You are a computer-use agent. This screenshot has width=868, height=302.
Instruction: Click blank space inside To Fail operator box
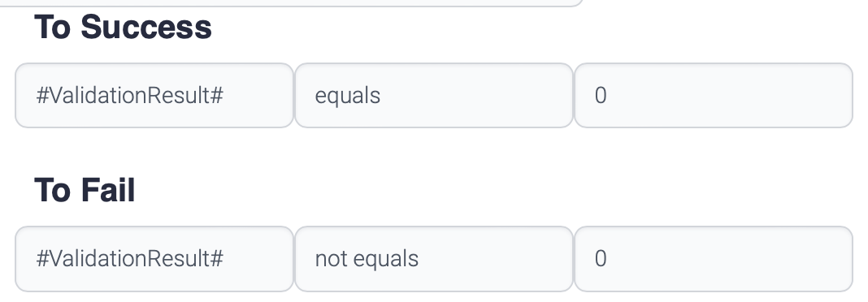click(x=498, y=259)
